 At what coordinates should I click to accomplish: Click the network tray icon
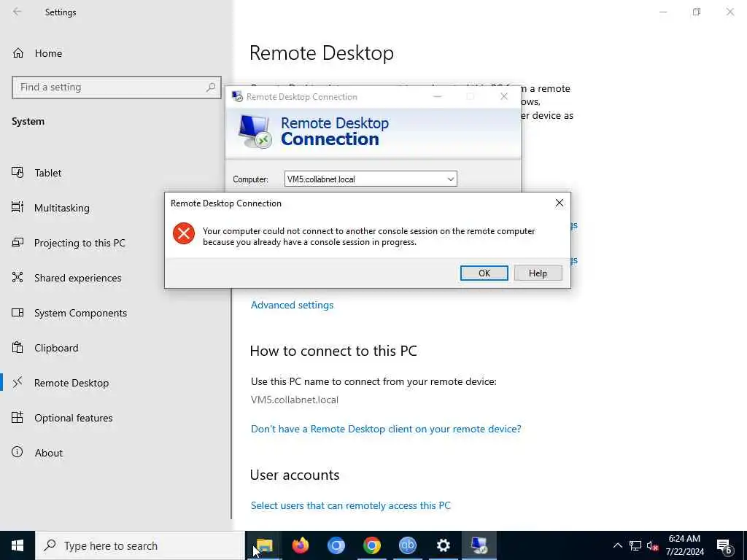635,545
